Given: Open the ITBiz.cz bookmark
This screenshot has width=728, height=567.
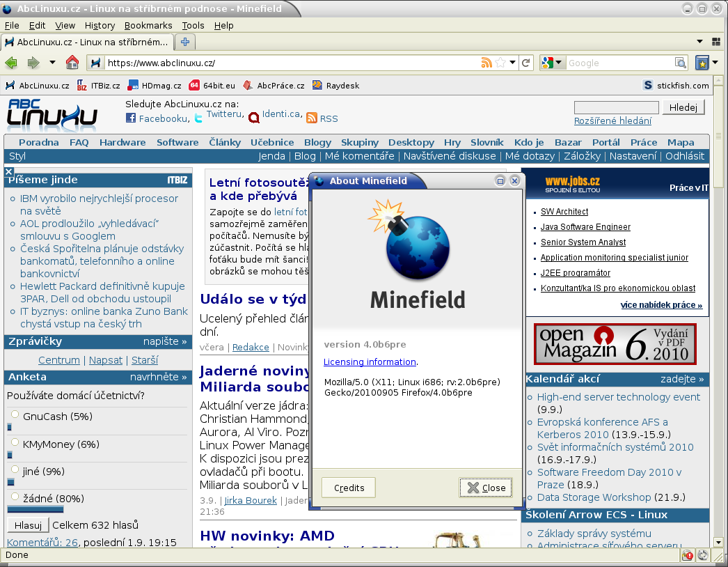Looking at the screenshot, I should (x=98, y=86).
